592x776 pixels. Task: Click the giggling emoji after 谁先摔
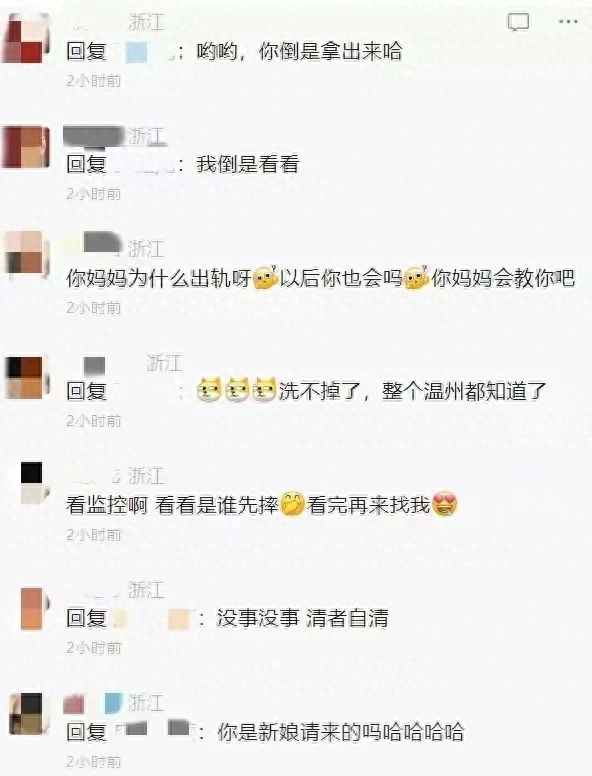(x=293, y=504)
